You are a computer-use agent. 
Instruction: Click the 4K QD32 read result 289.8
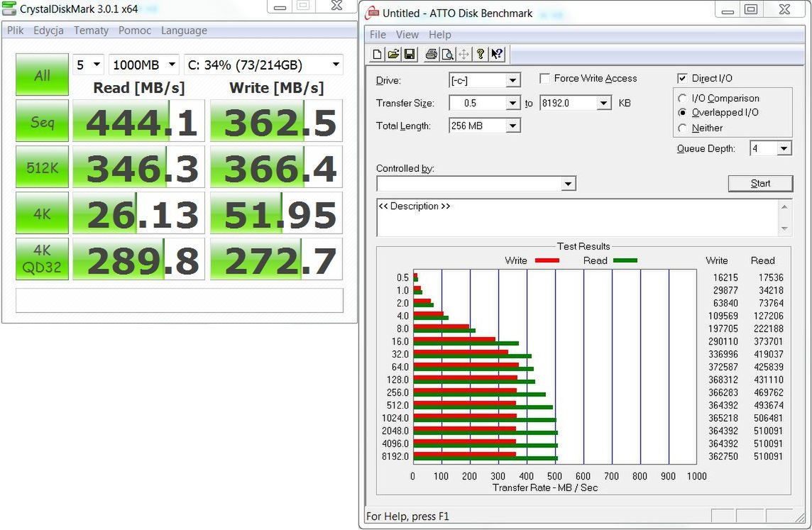click(x=138, y=259)
